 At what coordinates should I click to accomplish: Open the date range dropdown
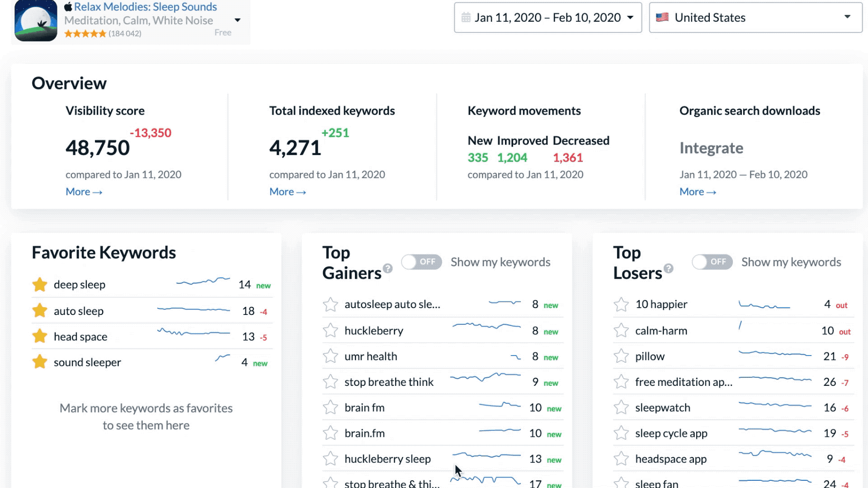click(547, 18)
